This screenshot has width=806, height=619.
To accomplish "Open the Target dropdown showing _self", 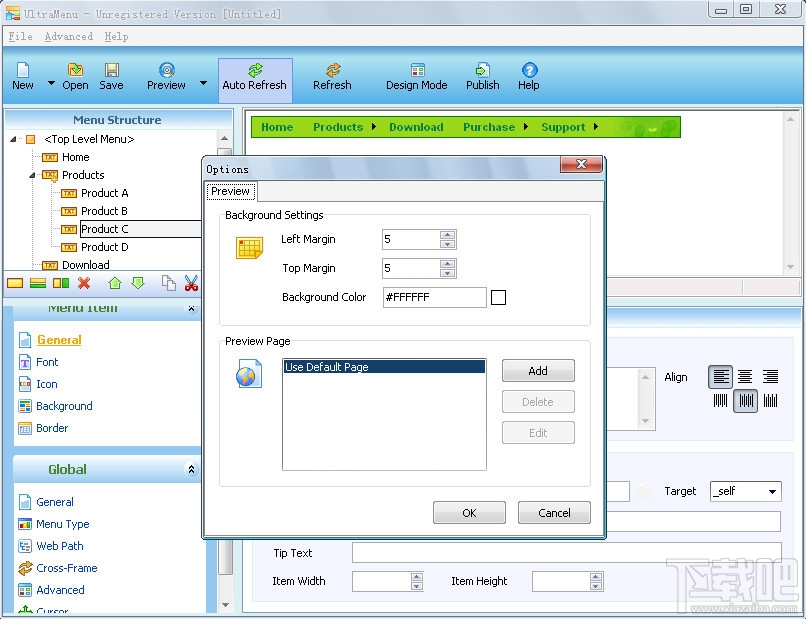I will (745, 491).
